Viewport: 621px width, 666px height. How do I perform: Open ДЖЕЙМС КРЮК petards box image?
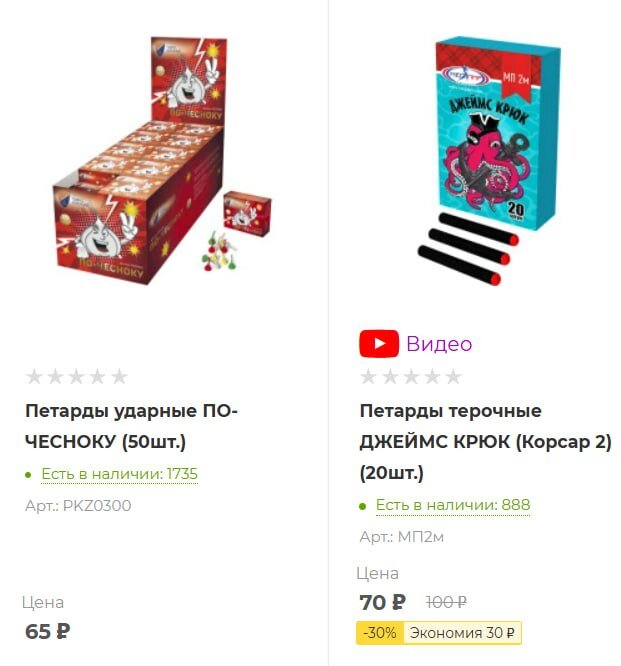pos(489,160)
